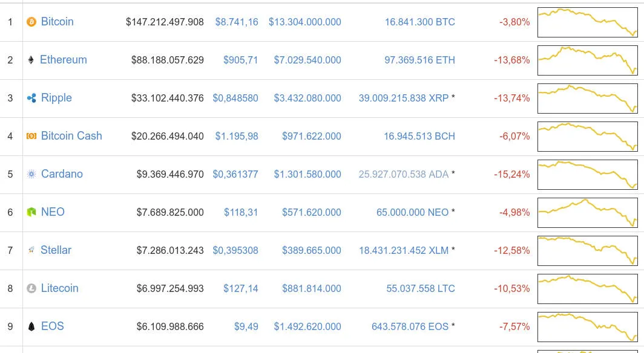The height and width of the screenshot is (353, 644).
Task: Click Ripple volume $3.432.080.000
Action: click(307, 99)
